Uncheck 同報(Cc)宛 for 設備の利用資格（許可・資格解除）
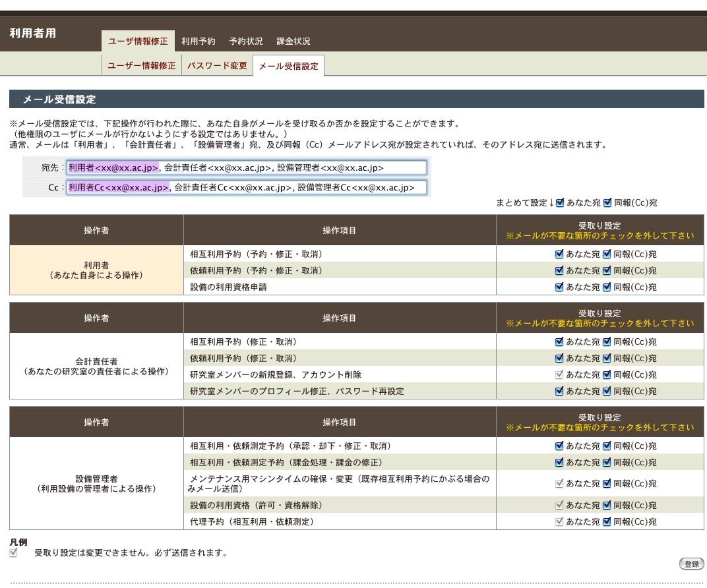 (607, 505)
